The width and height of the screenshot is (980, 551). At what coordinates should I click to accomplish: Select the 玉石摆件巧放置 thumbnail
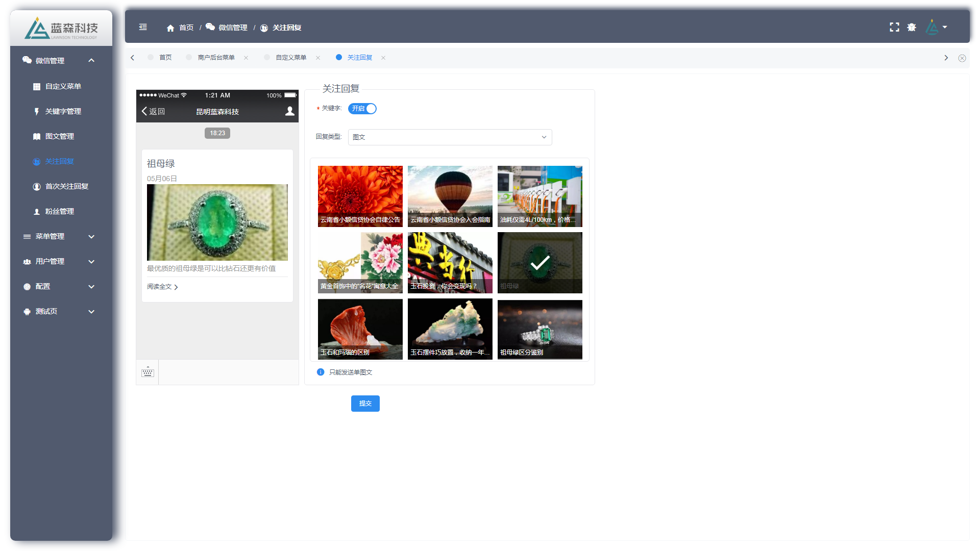click(x=450, y=329)
